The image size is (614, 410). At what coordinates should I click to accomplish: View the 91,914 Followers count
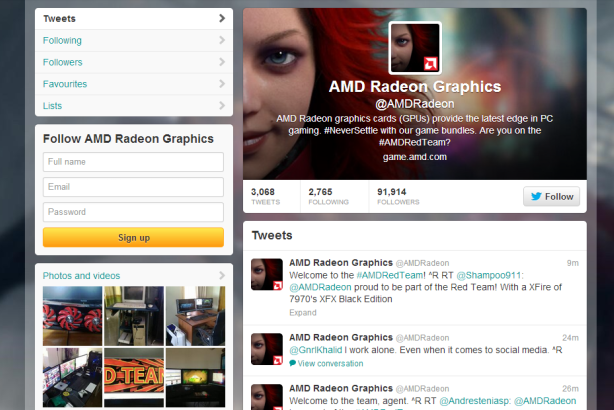coord(398,196)
